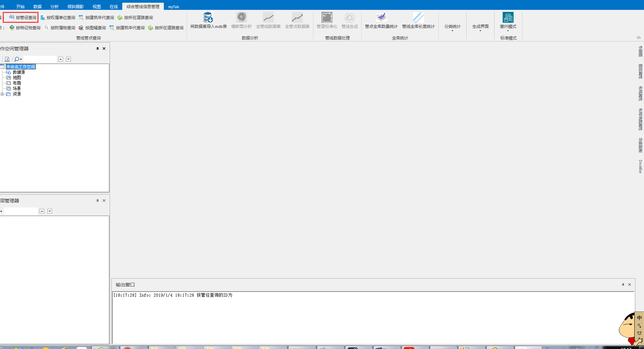Expand the 资源 tree node
The height and width of the screenshot is (349, 644).
point(2,94)
